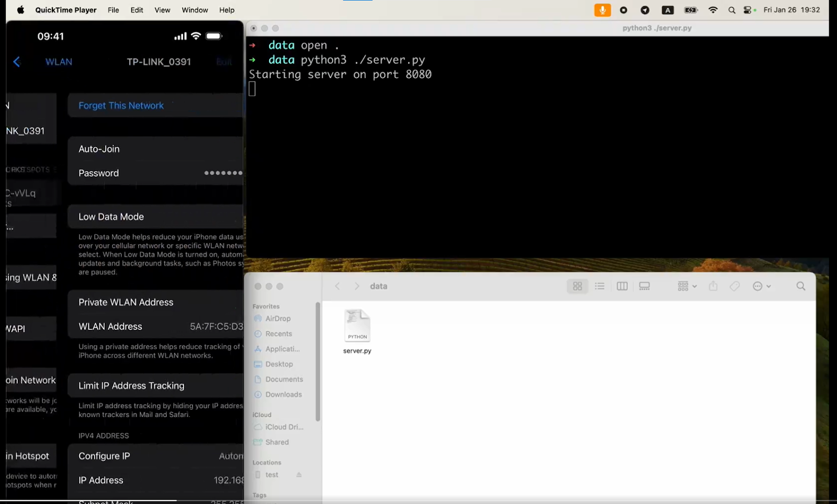
Task: Open AirDrop in Finder sidebar
Action: (x=278, y=318)
